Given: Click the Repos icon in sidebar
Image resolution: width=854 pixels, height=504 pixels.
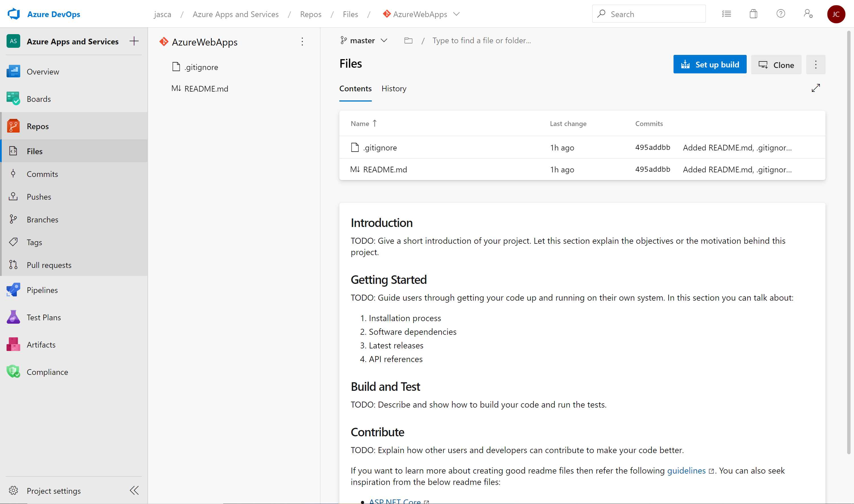Looking at the screenshot, I should [x=13, y=126].
